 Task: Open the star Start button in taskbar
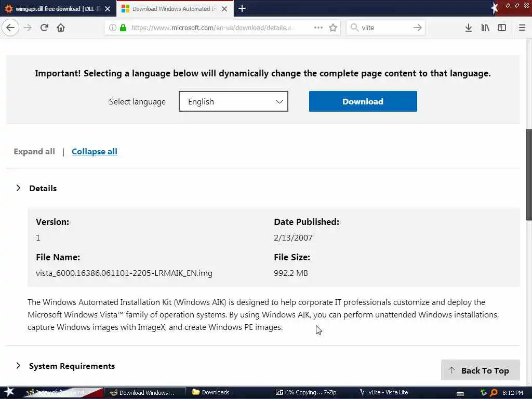tap(9, 392)
